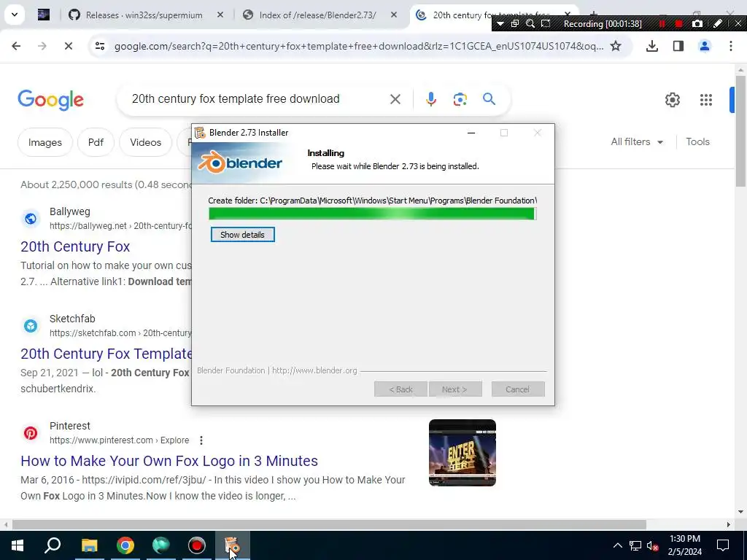The image size is (747, 560).
Task: Click the page's horizontal scrollbar
Action: (329, 525)
